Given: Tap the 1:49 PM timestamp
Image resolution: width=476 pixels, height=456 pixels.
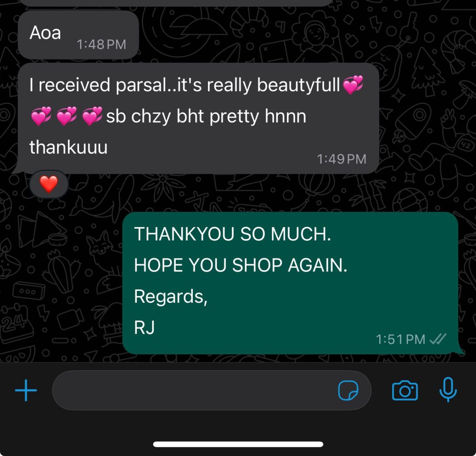Looking at the screenshot, I should 342,159.
